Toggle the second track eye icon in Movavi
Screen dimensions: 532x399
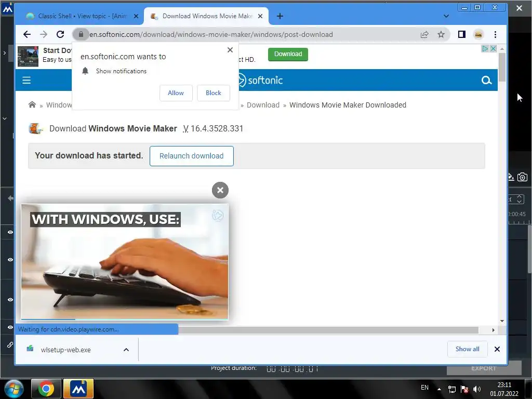point(10,260)
